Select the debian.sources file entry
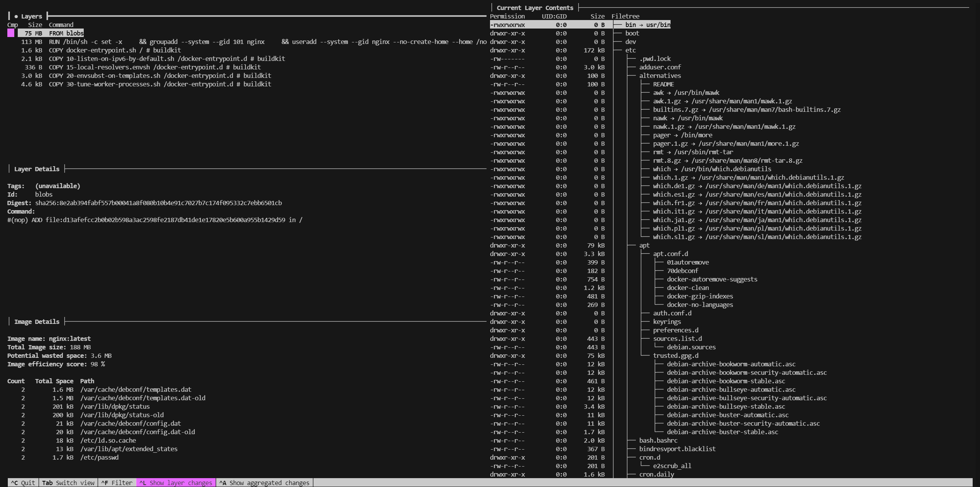The height and width of the screenshot is (487, 980). tap(691, 347)
